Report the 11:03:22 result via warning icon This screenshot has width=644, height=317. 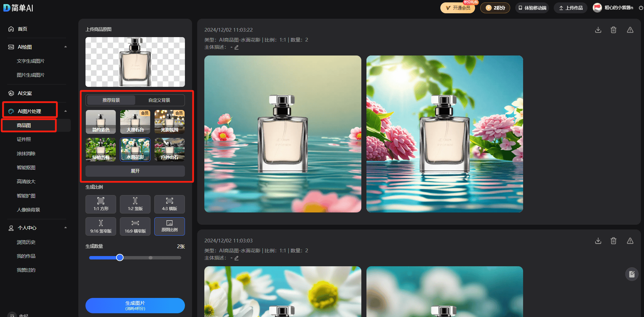pos(630,30)
